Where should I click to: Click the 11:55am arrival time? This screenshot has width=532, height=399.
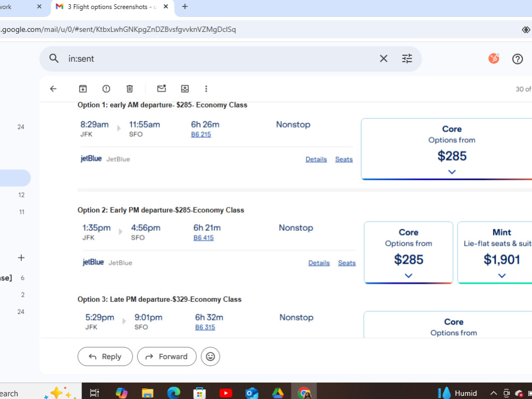[144, 124]
